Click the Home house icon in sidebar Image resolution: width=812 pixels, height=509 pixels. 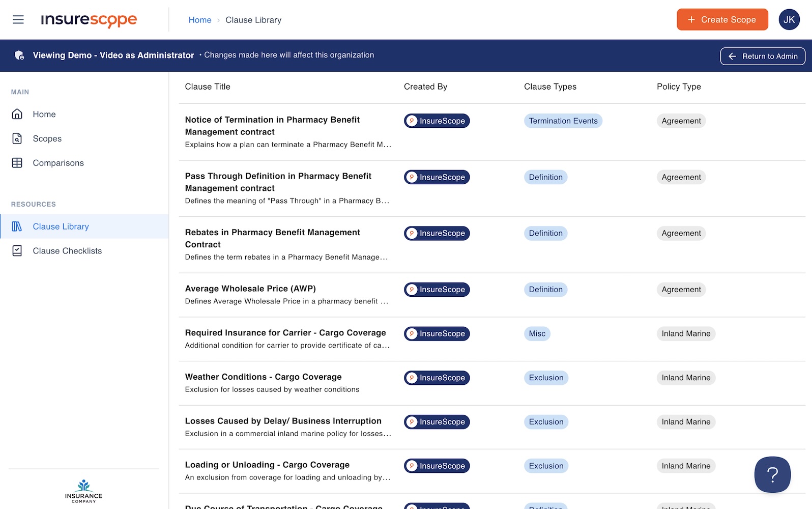click(17, 114)
